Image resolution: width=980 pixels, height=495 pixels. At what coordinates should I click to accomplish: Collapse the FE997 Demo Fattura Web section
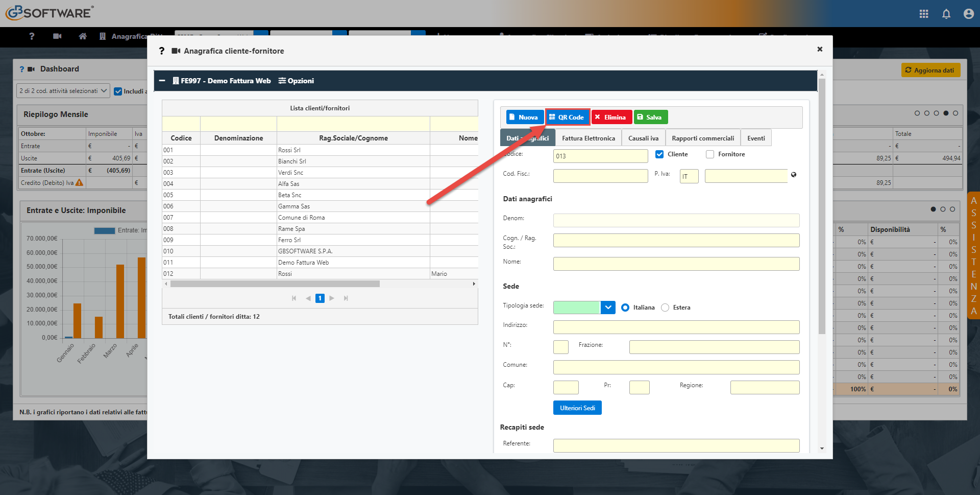162,81
